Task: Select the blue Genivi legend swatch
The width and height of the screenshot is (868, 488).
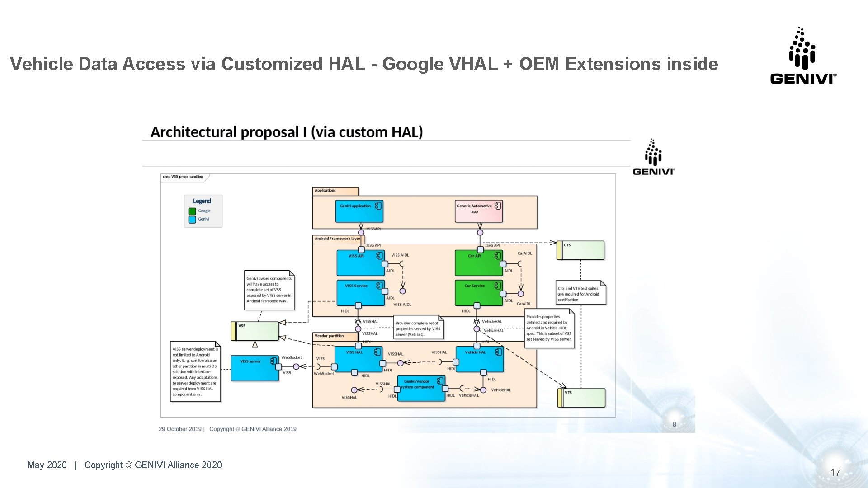Action: [x=193, y=219]
